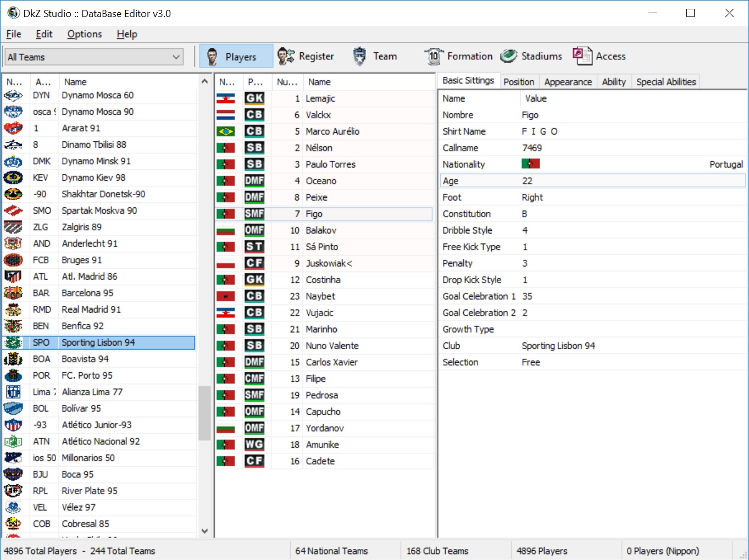Click 64 National Teams in status bar
749x560 pixels.
(x=331, y=551)
